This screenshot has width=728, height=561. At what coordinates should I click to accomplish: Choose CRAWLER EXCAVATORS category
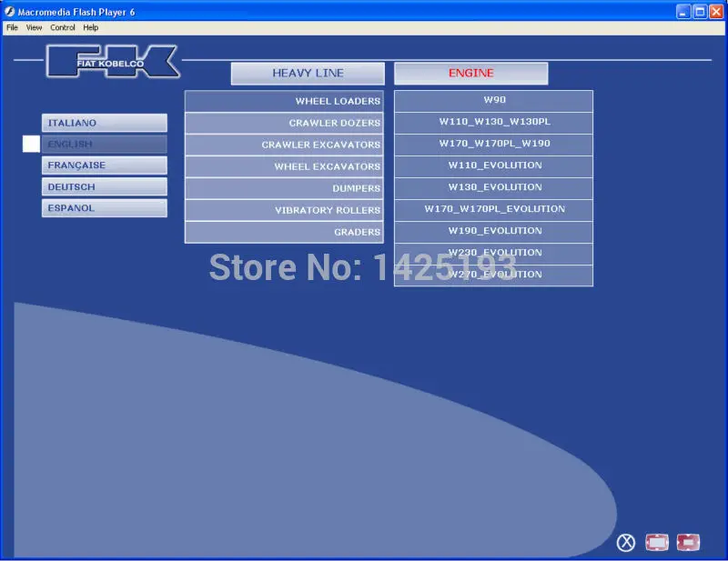[284, 145]
